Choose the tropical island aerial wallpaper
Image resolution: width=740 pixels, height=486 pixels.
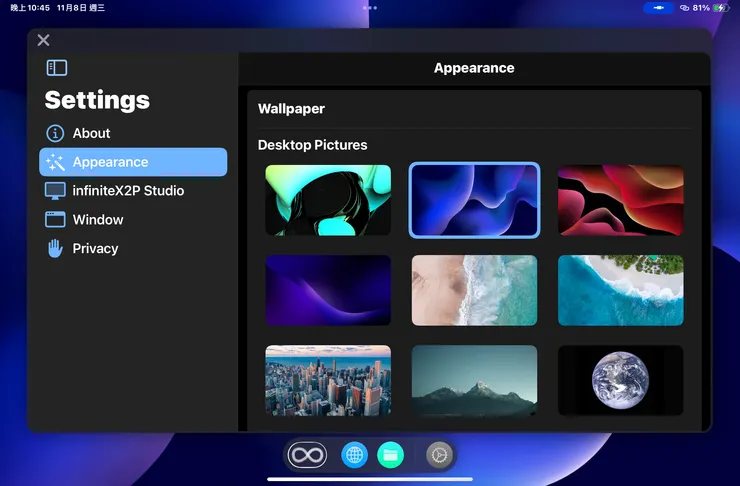click(x=621, y=290)
